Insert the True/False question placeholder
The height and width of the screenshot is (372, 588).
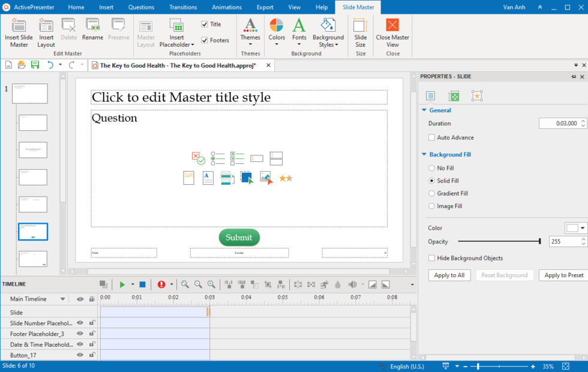click(198, 157)
